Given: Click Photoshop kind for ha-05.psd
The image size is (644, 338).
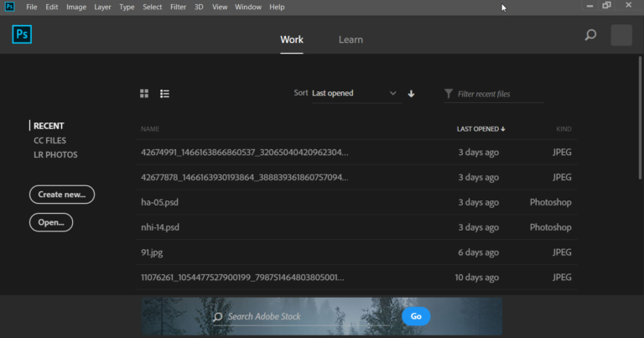Looking at the screenshot, I should tap(550, 202).
